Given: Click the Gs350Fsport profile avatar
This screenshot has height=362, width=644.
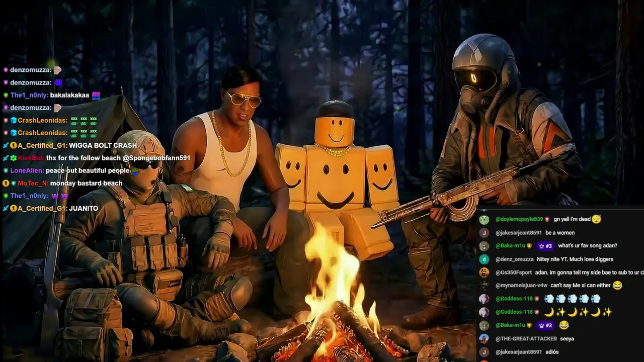Looking at the screenshot, I should tap(484, 273).
